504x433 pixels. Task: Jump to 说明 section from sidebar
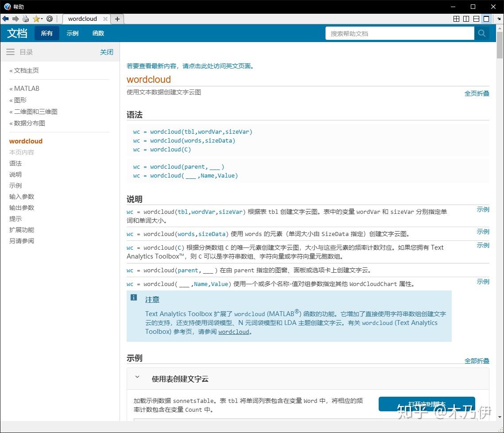tap(16, 174)
